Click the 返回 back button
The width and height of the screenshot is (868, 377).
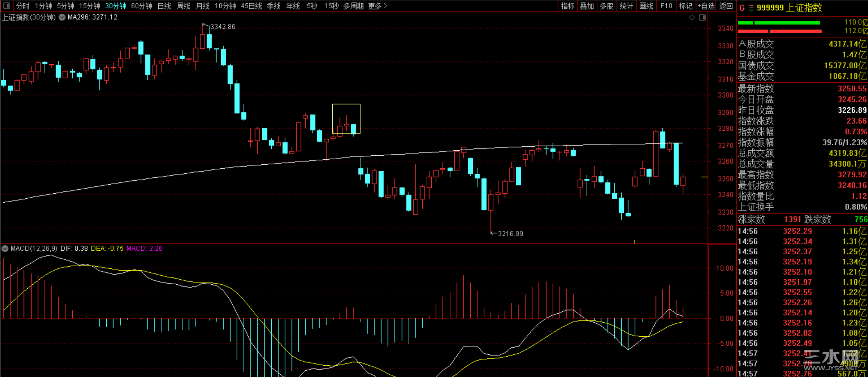pos(726,6)
